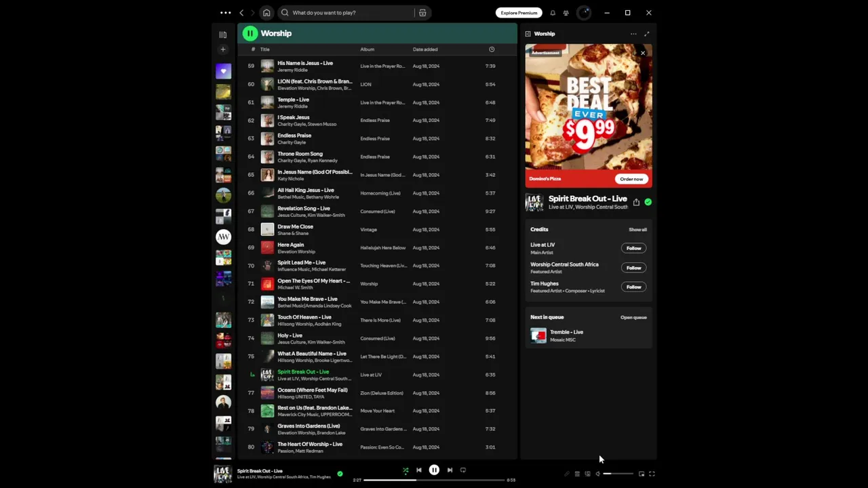Create a playlist with the plus icon
The height and width of the screenshot is (488, 868).
pos(223,49)
